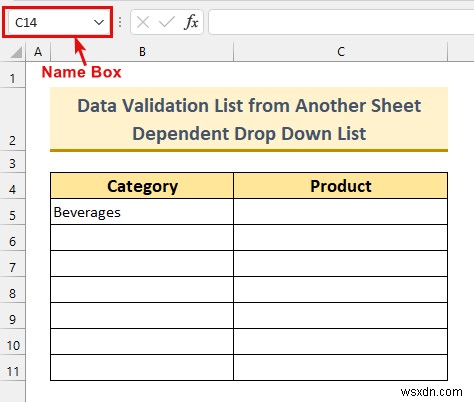474x402 pixels.
Task: Select row 2 header
Action: pos(12,119)
